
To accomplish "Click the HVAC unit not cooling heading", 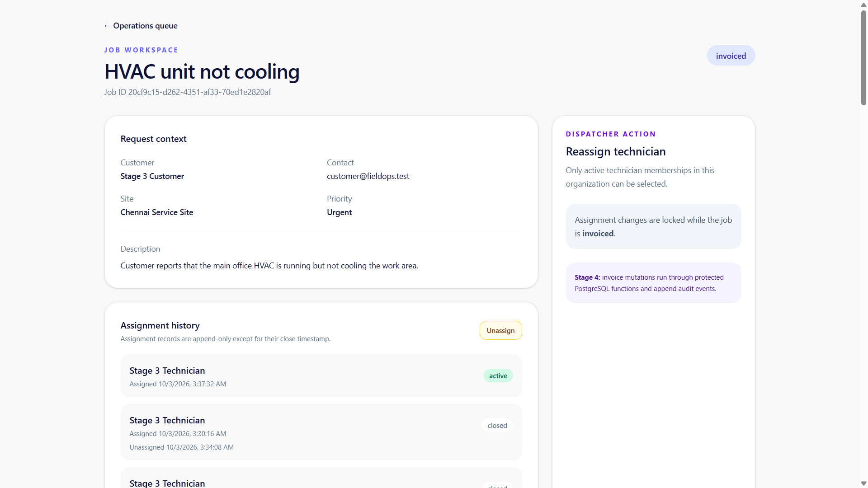I will coord(202,71).
